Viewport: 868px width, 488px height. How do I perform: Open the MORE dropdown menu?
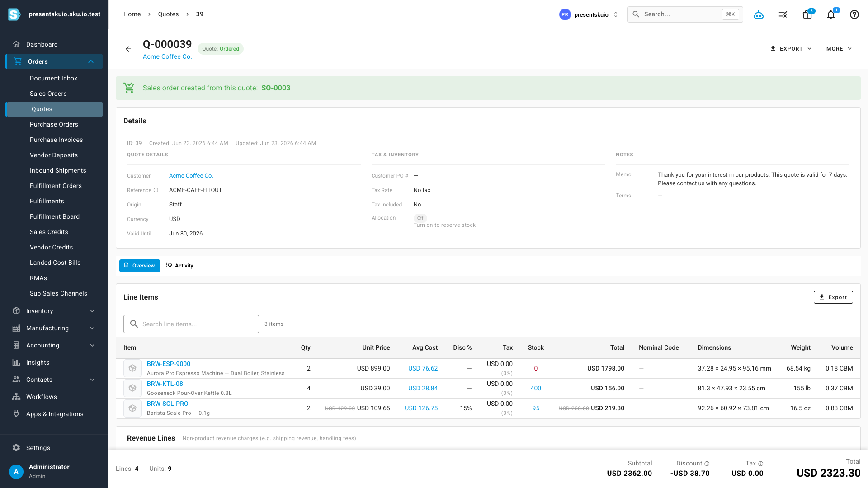point(839,49)
